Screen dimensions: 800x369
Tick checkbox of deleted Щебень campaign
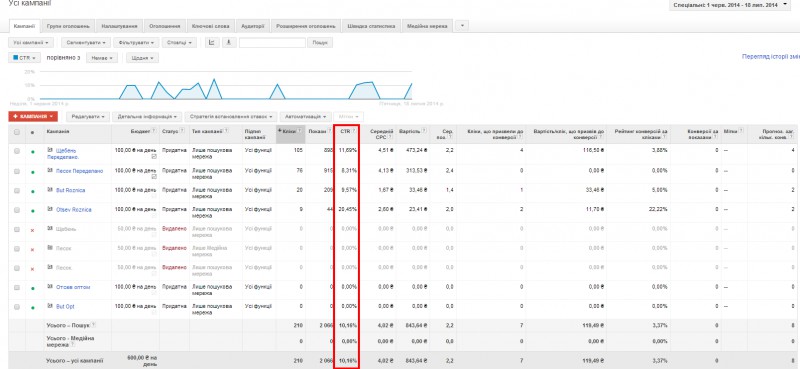tap(17, 229)
